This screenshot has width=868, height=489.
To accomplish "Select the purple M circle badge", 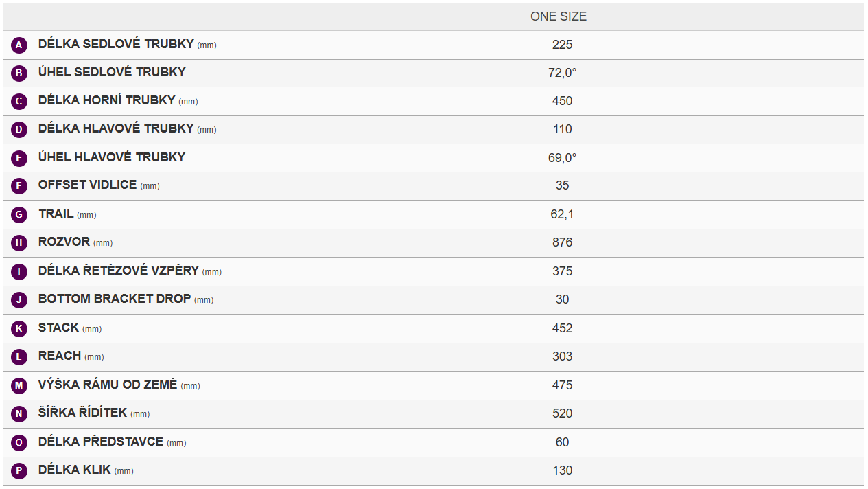I will (19, 386).
